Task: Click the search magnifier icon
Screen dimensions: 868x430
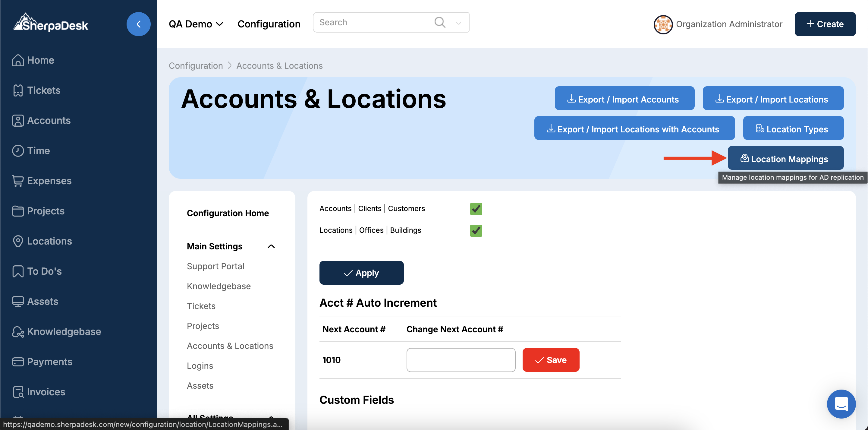Action: click(x=440, y=23)
